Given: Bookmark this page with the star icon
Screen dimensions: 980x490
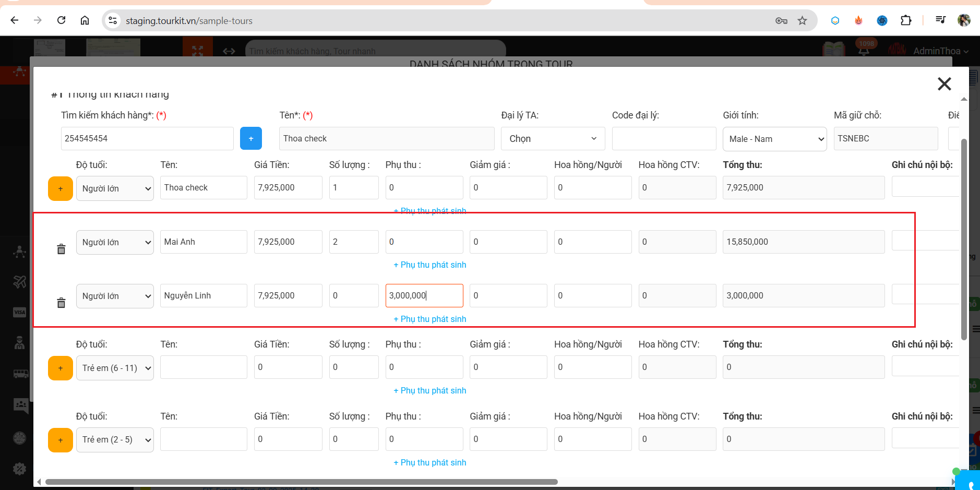Looking at the screenshot, I should pos(802,20).
